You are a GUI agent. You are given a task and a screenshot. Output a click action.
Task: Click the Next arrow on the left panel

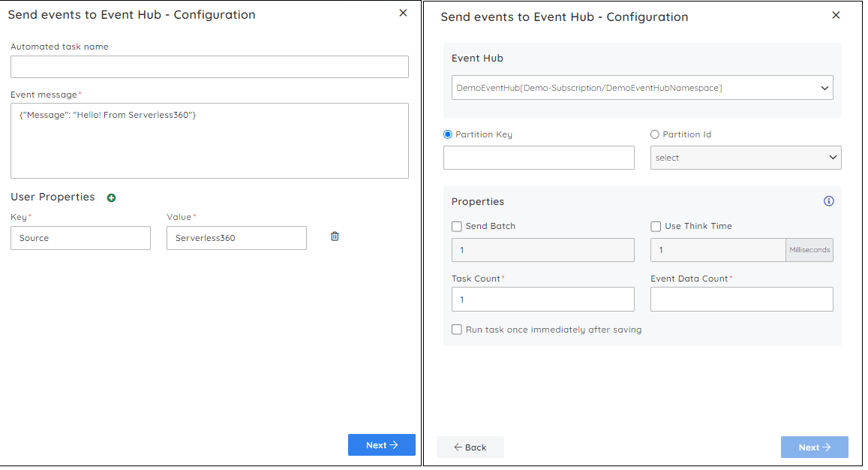point(381,444)
